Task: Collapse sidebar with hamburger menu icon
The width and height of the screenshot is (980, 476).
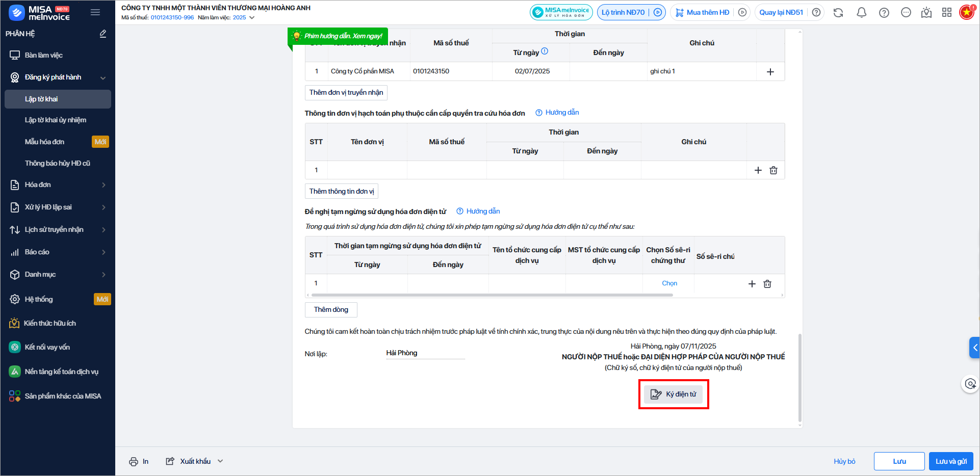Action: 95,13
